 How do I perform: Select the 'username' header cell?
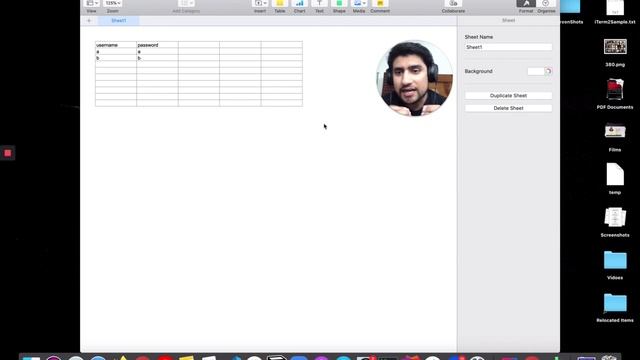[x=116, y=45]
